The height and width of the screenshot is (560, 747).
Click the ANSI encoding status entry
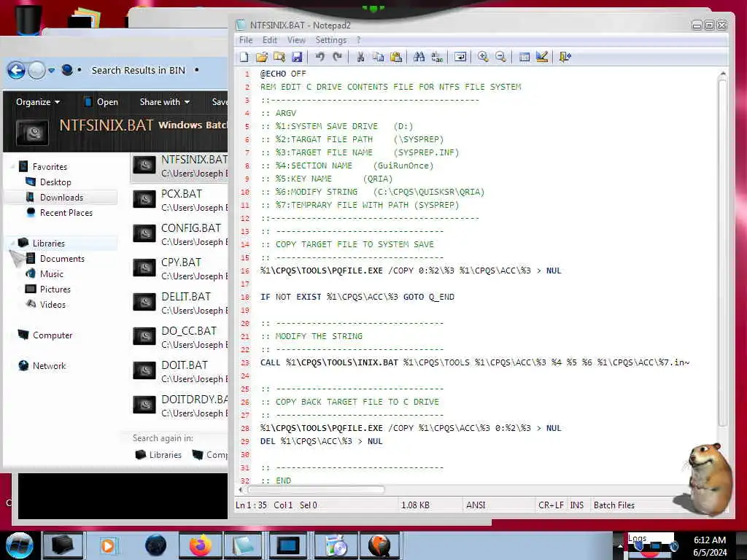[476, 505]
